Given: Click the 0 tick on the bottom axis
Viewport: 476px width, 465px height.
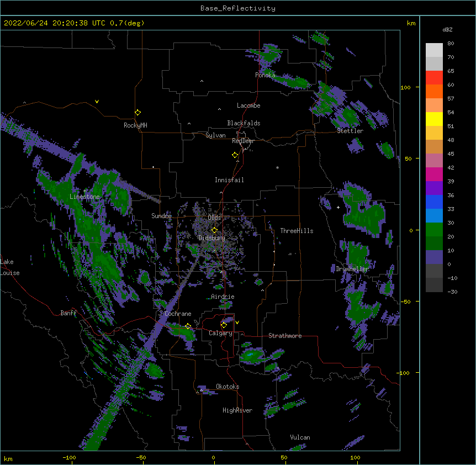Looking at the screenshot, I should point(213,457).
